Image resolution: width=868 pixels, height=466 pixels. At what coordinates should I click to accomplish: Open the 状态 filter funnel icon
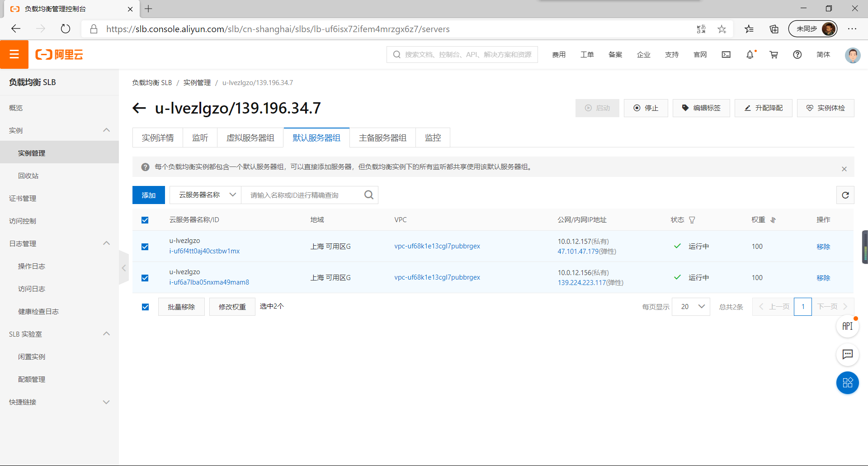[692, 220]
